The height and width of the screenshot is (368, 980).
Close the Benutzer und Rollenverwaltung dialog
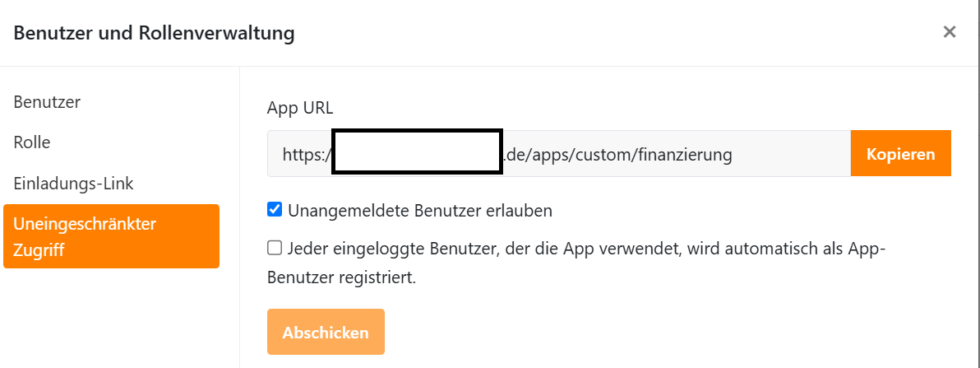(x=950, y=32)
